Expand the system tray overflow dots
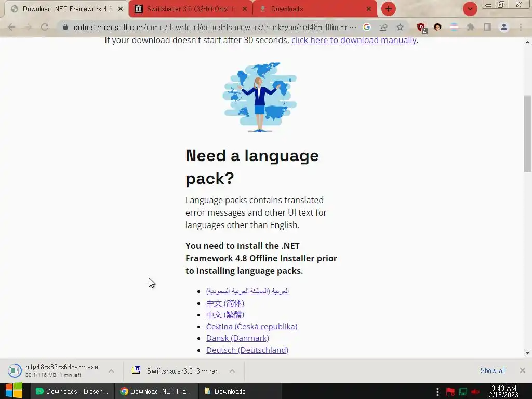This screenshot has width=532, height=399. click(x=437, y=392)
